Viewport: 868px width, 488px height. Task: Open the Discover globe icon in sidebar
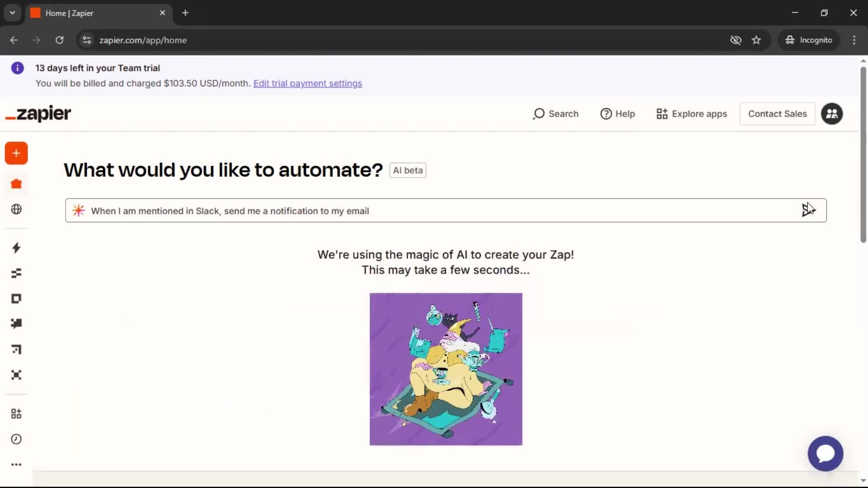(x=16, y=209)
